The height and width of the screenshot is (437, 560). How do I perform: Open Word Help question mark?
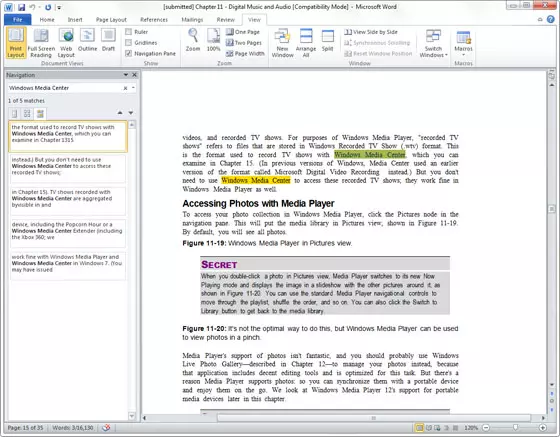tap(550, 19)
